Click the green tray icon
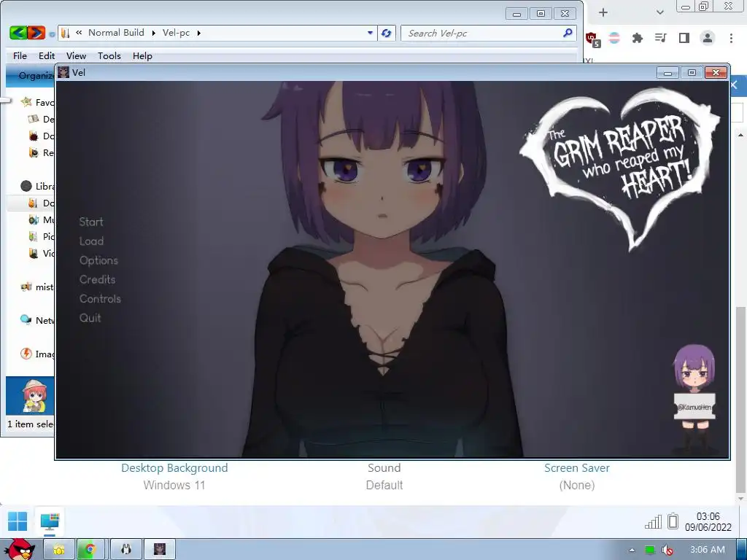Image resolution: width=747 pixels, height=560 pixels. click(x=650, y=550)
